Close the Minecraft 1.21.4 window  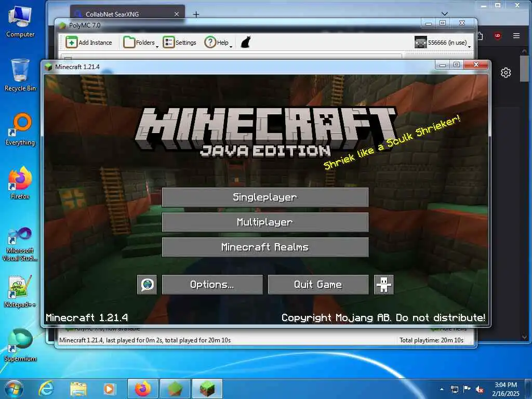476,64
